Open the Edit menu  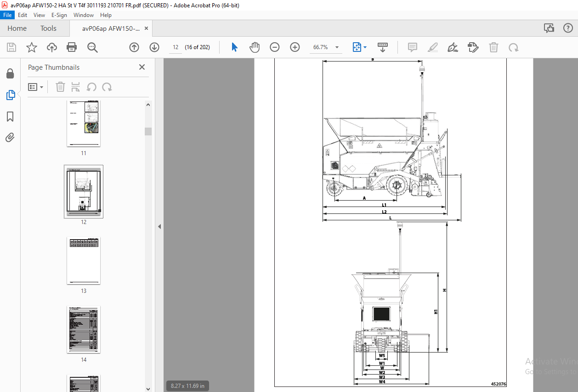(23, 15)
